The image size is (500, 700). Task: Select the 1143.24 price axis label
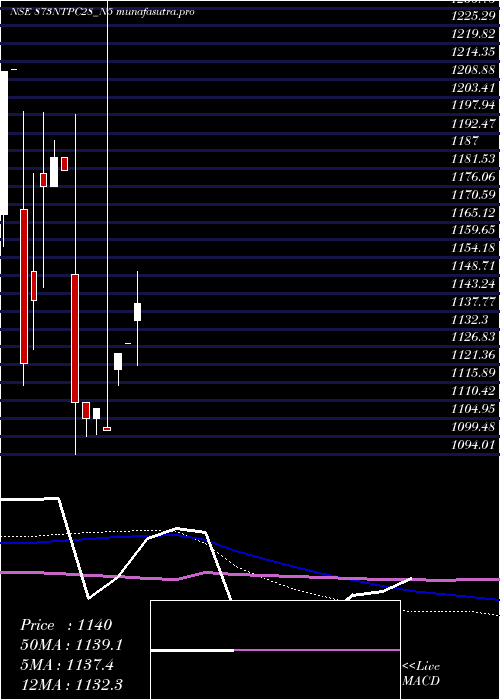[x=473, y=283]
